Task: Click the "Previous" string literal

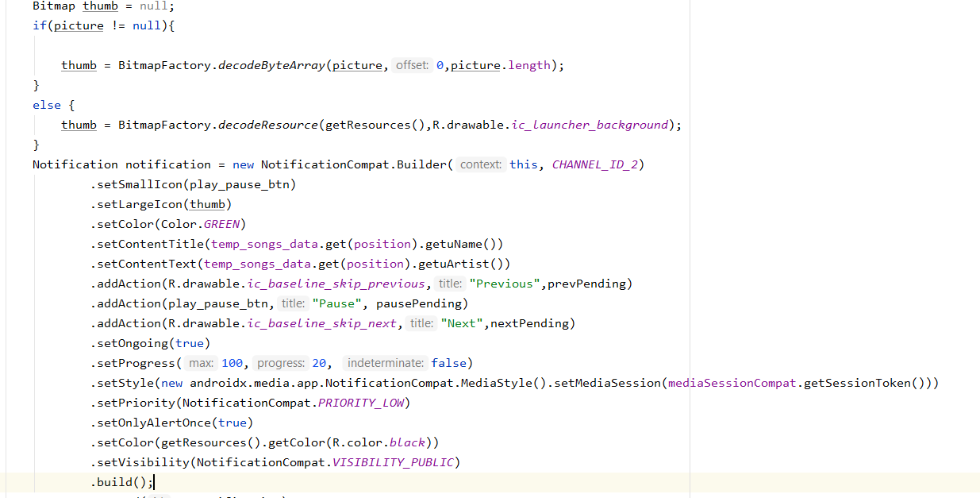Action: [505, 284]
